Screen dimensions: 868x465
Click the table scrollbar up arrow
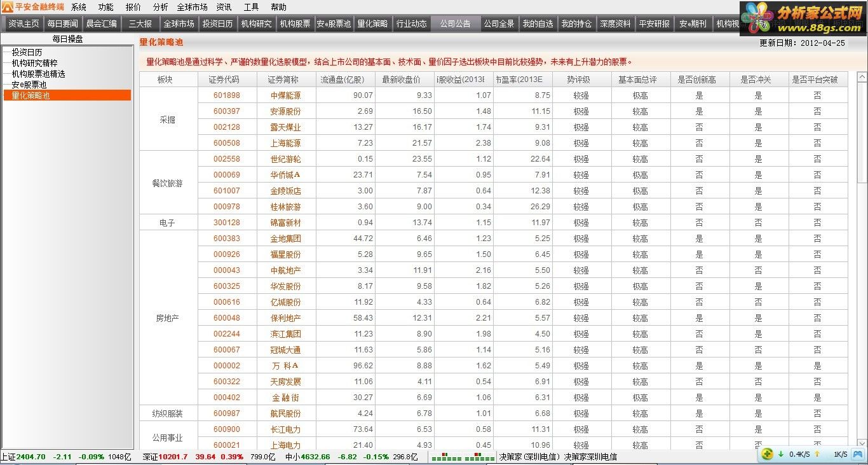(862, 77)
